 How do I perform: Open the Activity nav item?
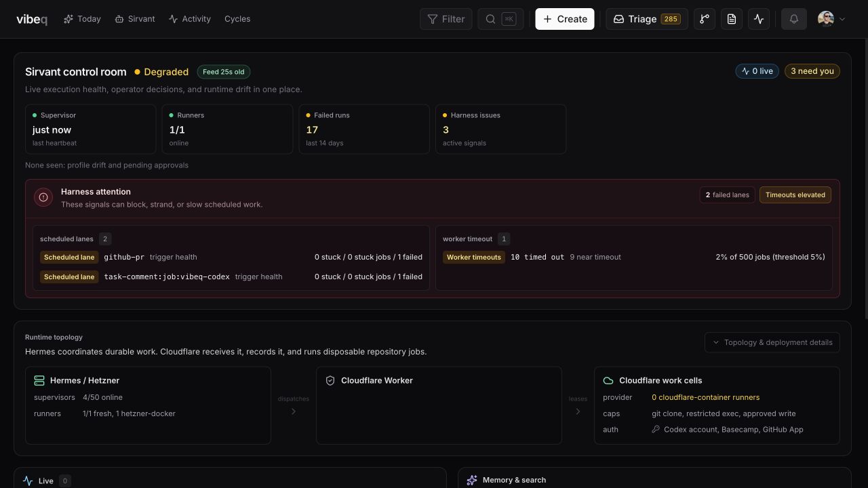(x=190, y=19)
